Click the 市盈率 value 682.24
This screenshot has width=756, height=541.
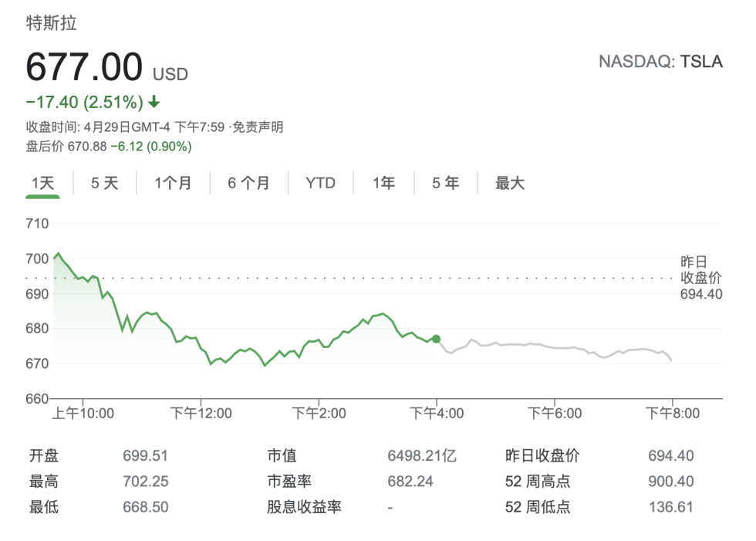pos(410,482)
